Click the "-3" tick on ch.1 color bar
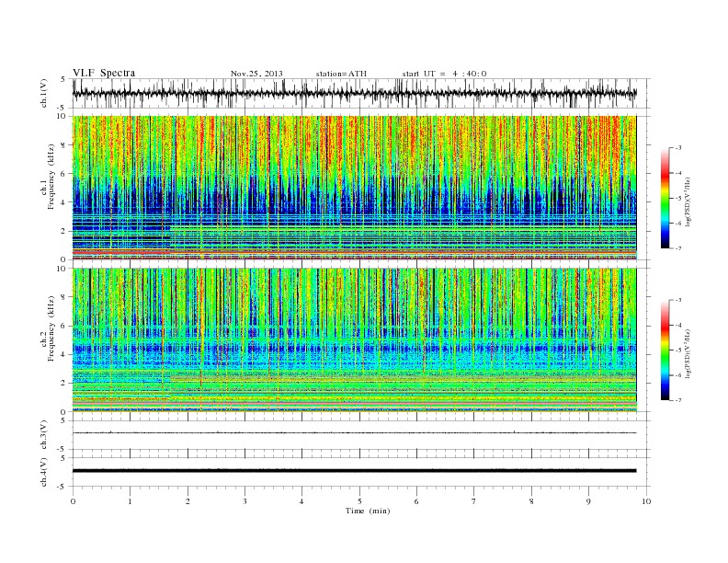This screenshot has height=563, width=728. [677, 148]
